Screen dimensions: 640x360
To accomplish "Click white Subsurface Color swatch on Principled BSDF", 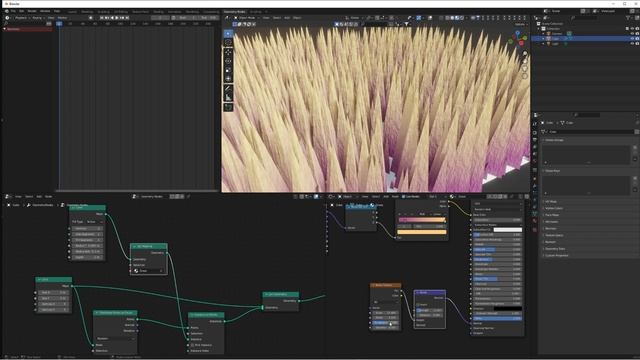I will point(508,230).
